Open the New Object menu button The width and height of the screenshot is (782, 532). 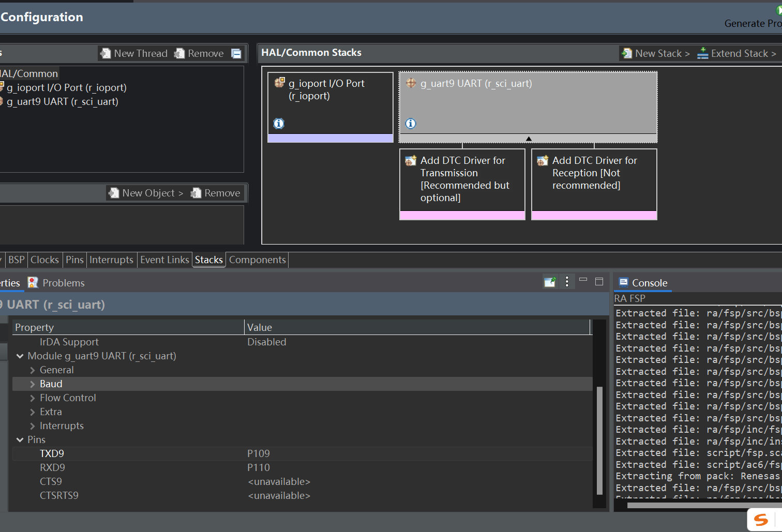coord(146,193)
